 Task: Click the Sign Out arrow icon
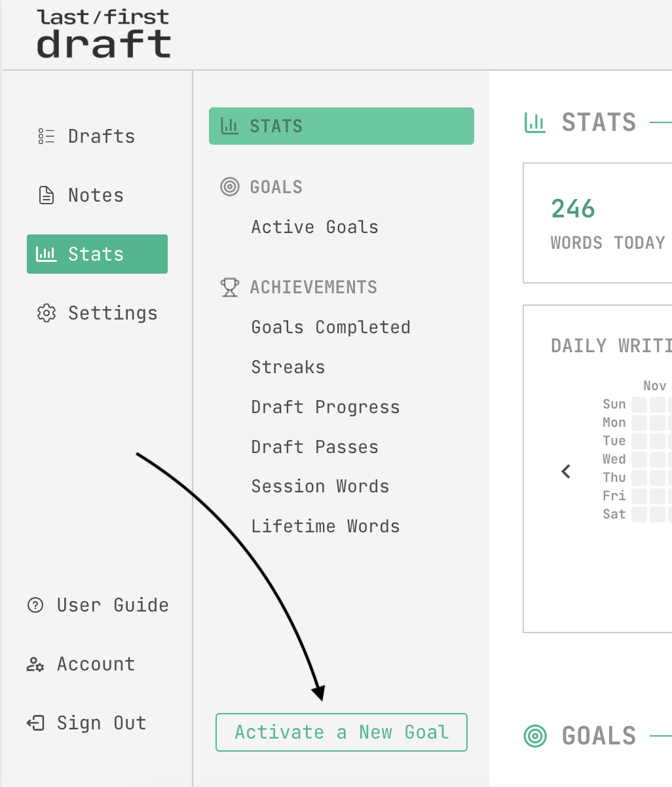pos(35,723)
